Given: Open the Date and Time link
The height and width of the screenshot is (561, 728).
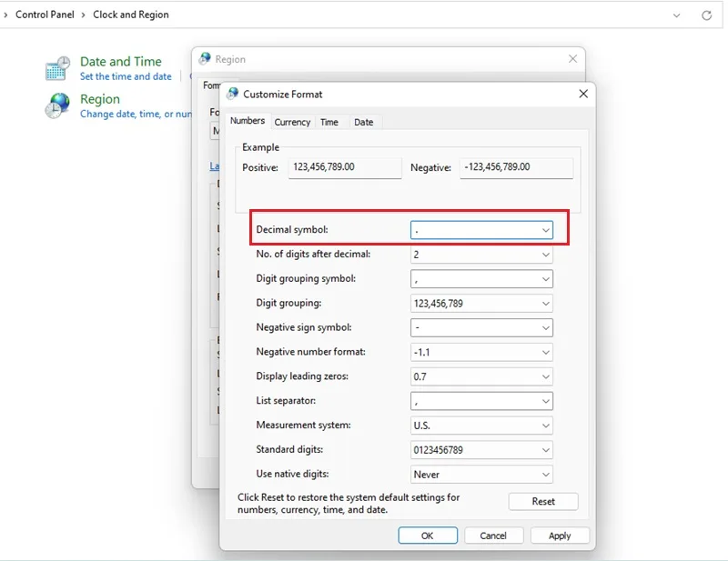Looking at the screenshot, I should 121,61.
